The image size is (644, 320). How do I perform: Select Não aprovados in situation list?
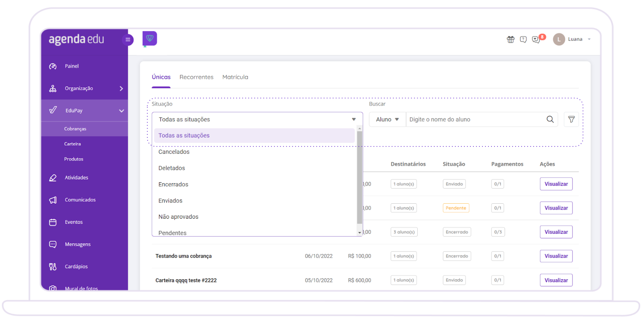tap(254, 217)
